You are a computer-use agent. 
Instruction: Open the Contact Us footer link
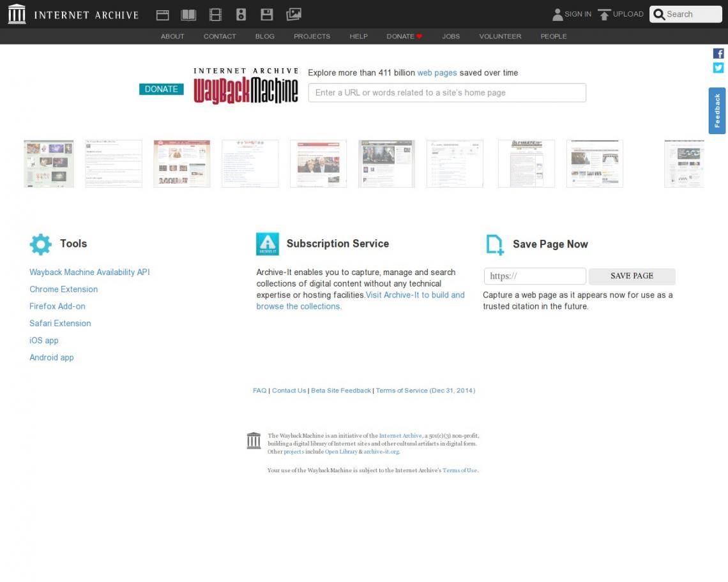(289, 391)
